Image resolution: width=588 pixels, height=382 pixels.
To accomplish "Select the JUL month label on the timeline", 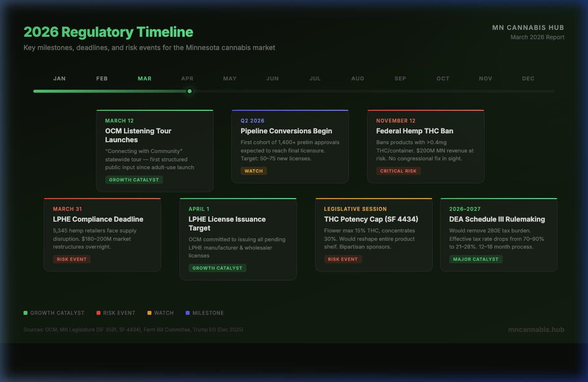I will pyautogui.click(x=315, y=78).
